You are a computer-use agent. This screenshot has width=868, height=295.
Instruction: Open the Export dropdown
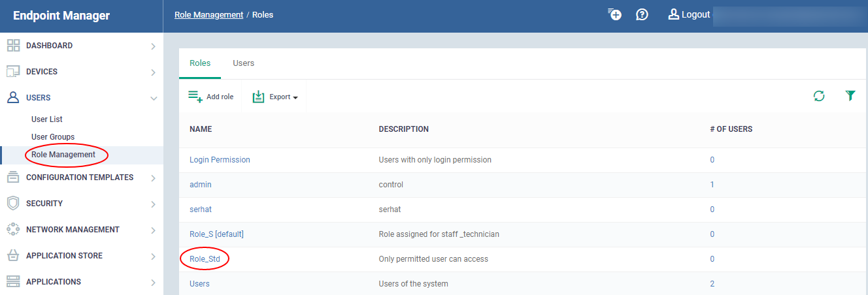[275, 97]
